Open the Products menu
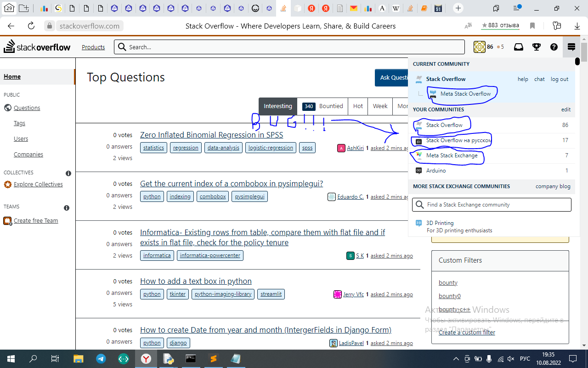Image resolution: width=588 pixels, height=368 pixels. [93, 47]
